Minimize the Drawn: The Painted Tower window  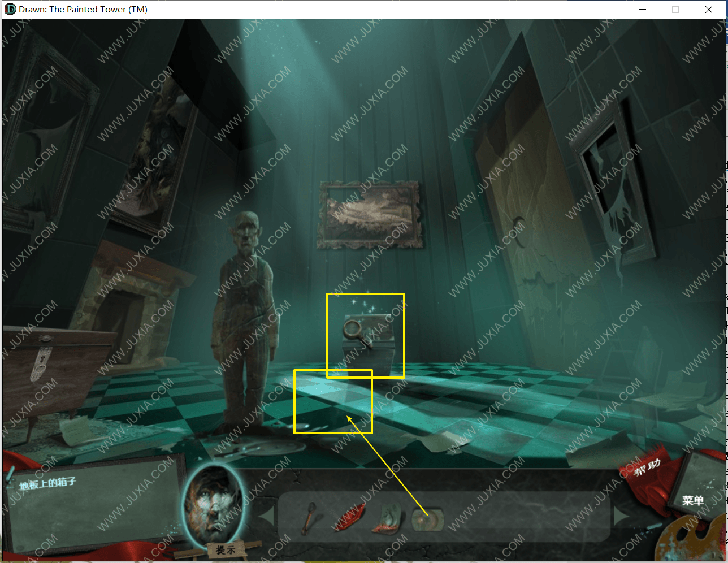(643, 9)
